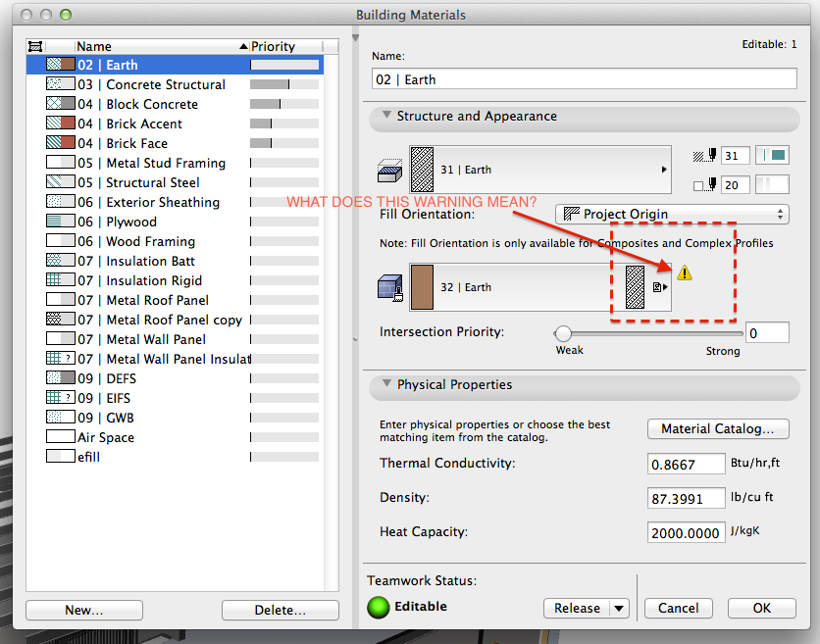
Task: Click the 07 | Metal Roof Panel copy fill icon
Action: [x=61, y=320]
